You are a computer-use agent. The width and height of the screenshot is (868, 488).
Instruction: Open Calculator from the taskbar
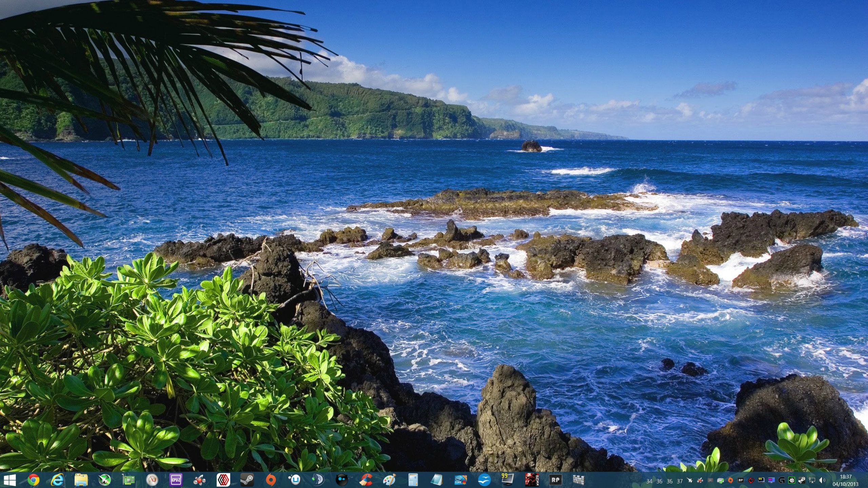click(413, 480)
